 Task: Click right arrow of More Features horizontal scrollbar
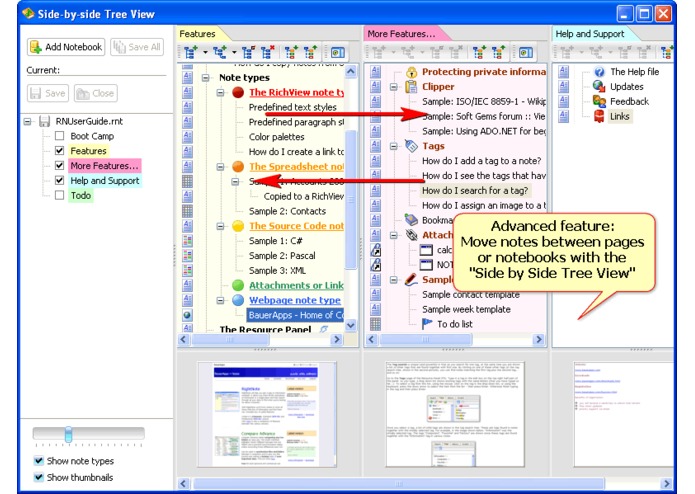(539, 340)
